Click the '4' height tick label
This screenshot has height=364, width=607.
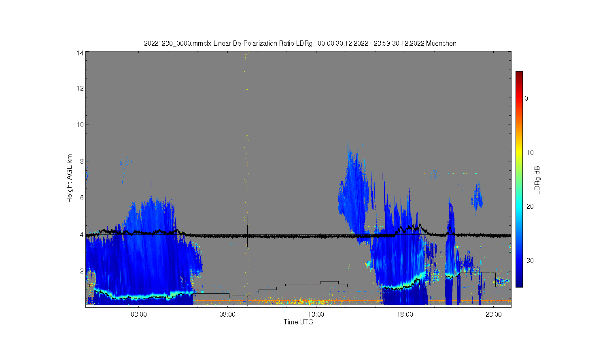point(82,235)
